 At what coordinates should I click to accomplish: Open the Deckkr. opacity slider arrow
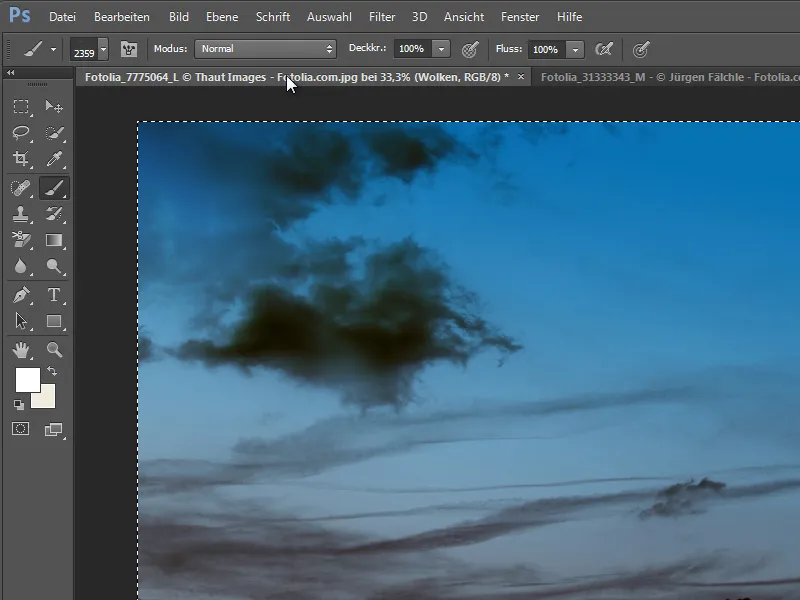(441, 49)
